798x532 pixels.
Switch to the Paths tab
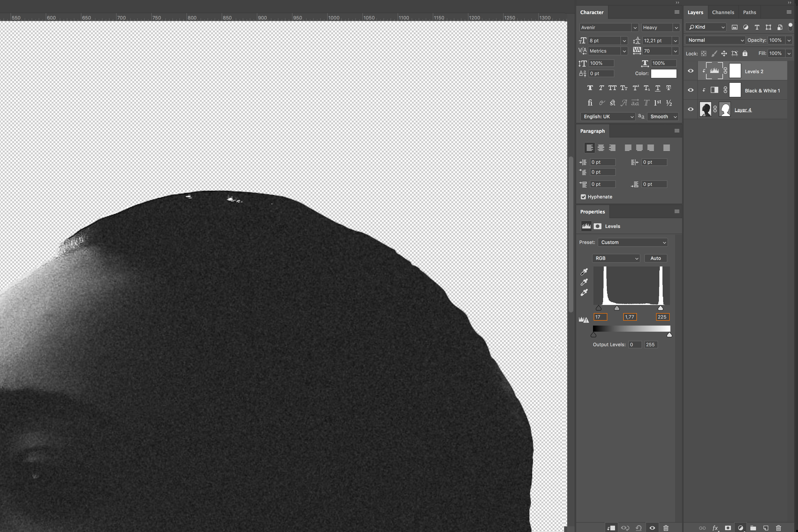click(x=749, y=12)
